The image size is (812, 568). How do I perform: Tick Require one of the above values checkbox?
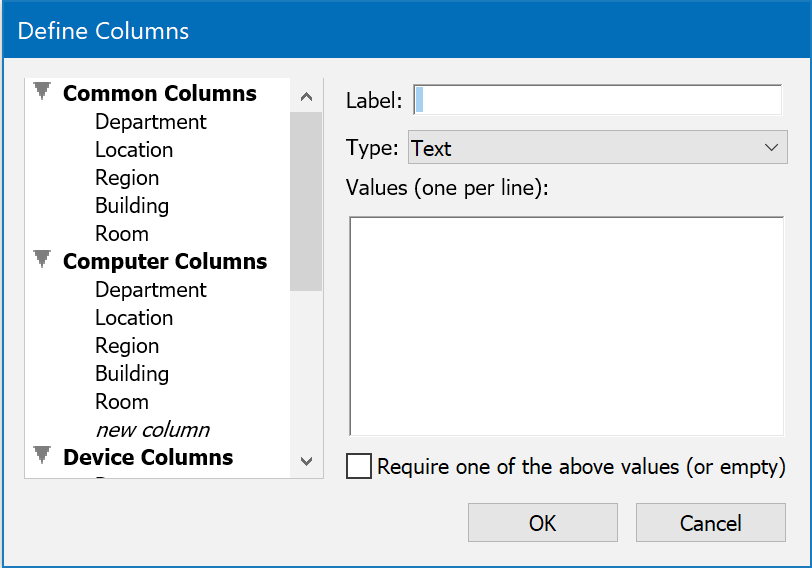click(358, 466)
